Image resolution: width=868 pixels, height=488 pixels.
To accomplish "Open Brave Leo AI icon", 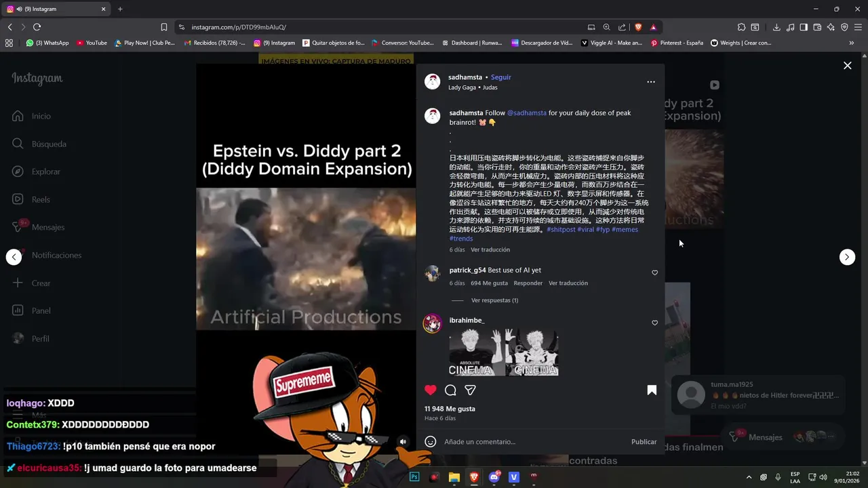I will [831, 27].
